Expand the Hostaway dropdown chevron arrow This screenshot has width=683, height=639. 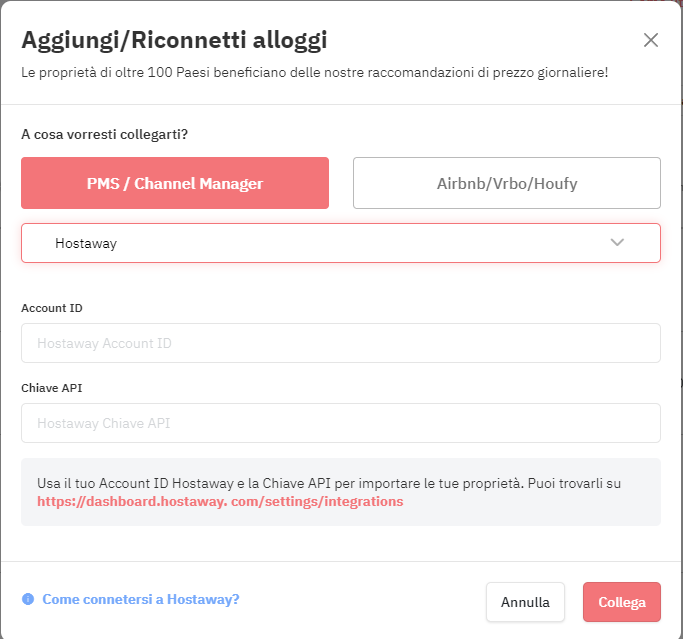[x=617, y=242]
